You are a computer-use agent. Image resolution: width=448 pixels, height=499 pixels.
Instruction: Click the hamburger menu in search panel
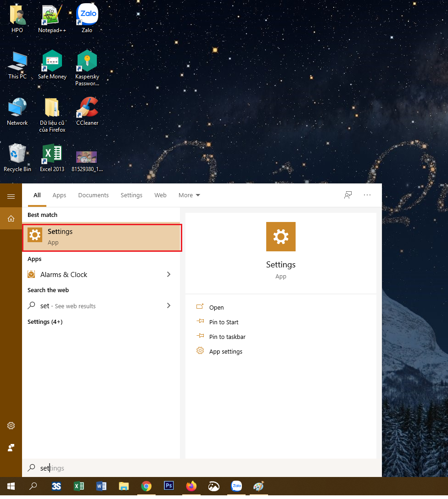(11, 196)
